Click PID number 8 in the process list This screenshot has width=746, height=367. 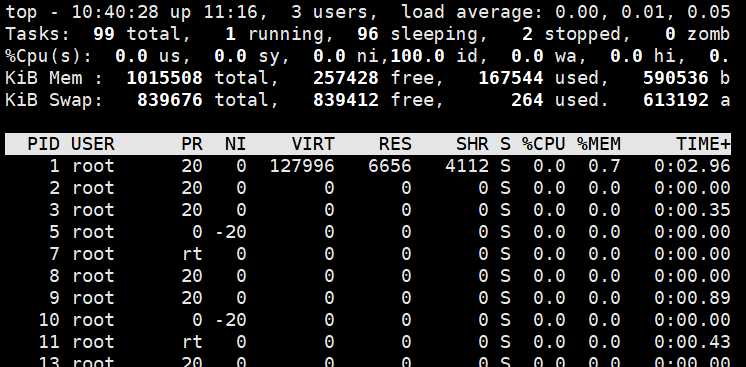click(55, 276)
